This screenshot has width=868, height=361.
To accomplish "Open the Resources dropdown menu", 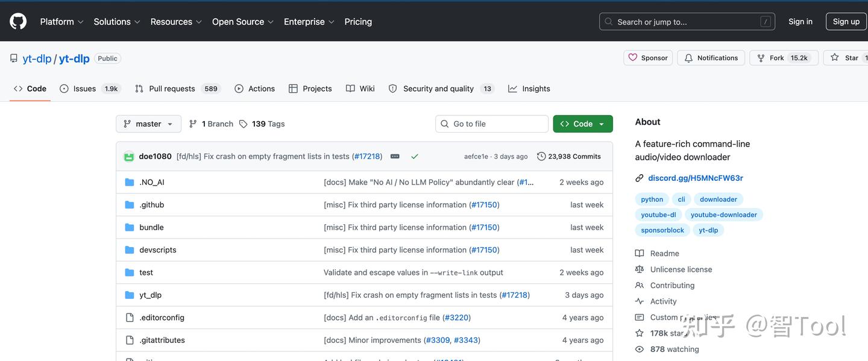I will point(176,22).
